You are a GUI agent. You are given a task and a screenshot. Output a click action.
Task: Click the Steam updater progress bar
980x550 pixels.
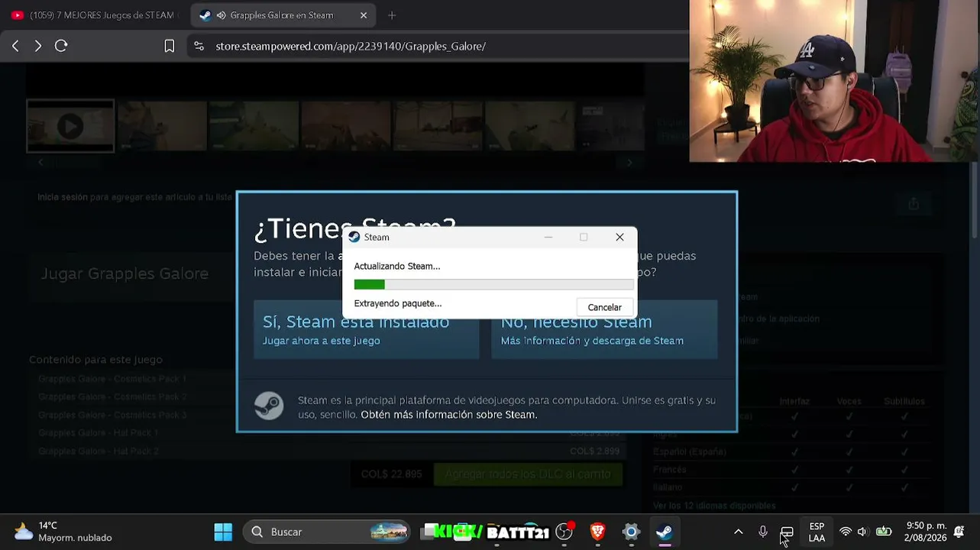[x=493, y=285]
